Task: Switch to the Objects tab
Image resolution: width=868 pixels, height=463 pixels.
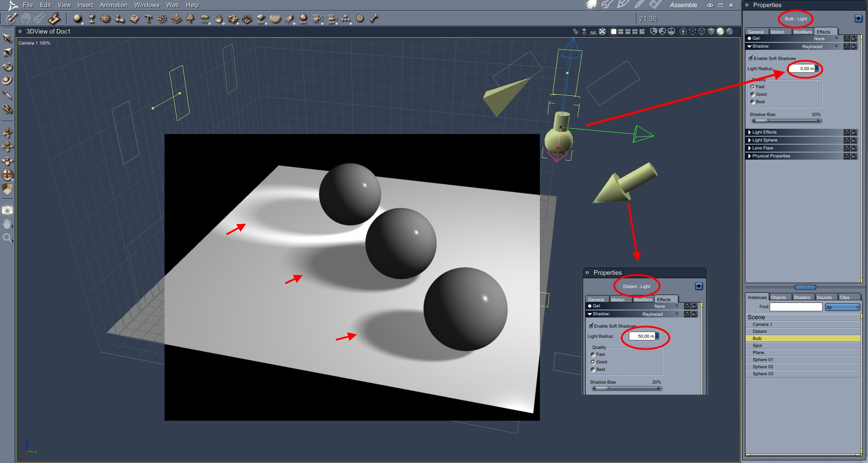Action: tap(778, 297)
